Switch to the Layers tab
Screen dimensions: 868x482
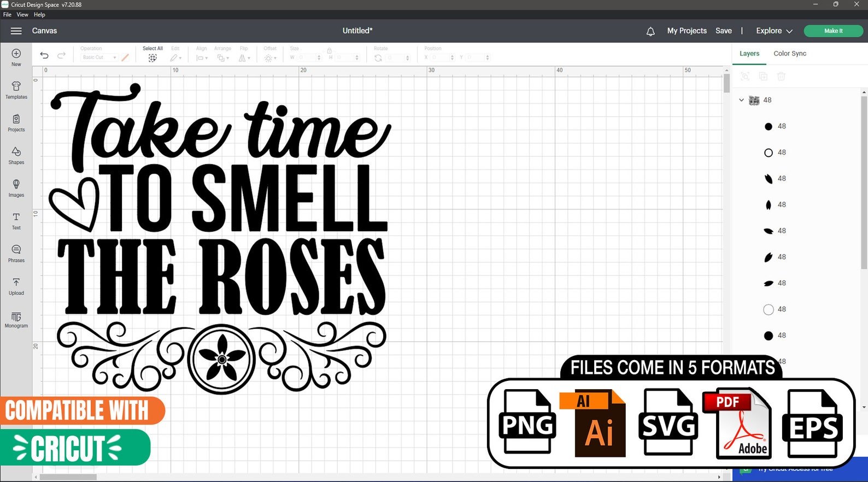749,54
